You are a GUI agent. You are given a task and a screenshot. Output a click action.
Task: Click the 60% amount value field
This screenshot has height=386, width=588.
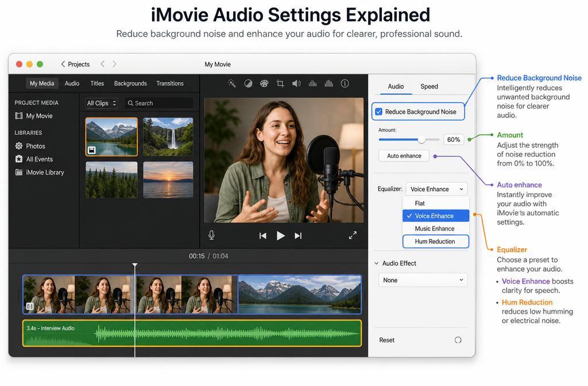454,140
